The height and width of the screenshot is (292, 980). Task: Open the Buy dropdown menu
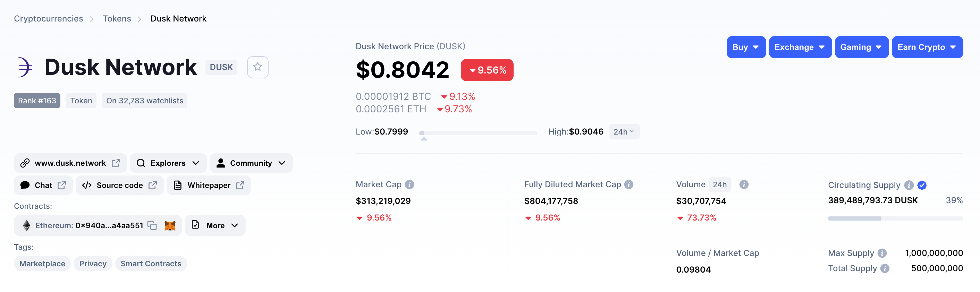[x=746, y=47]
